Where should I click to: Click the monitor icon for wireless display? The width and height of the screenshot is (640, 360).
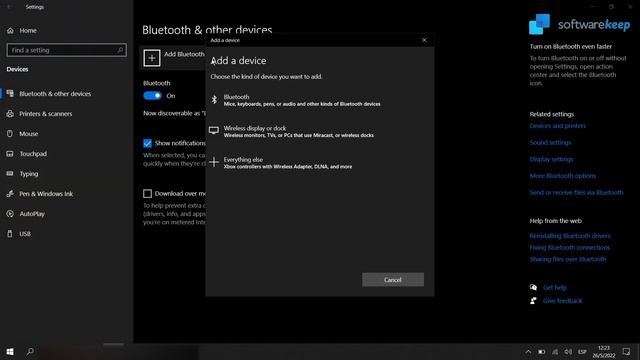click(214, 131)
